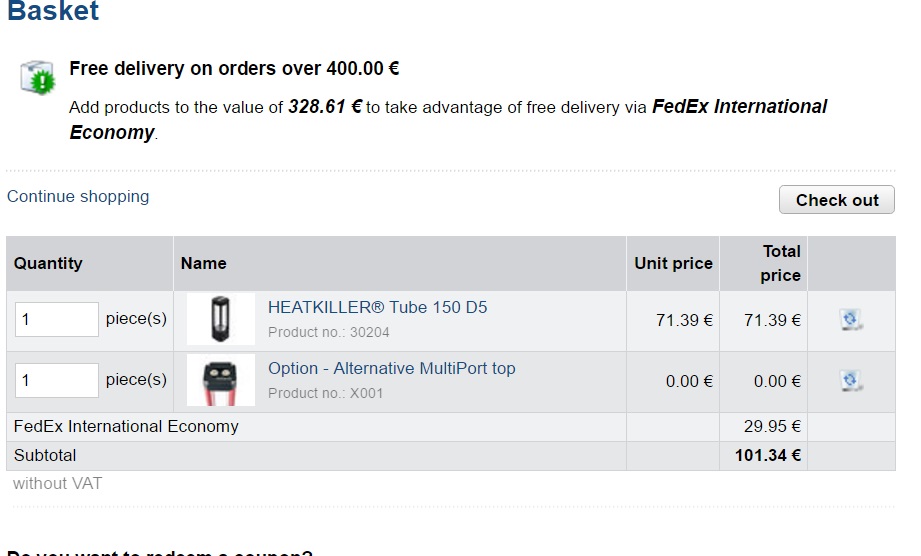This screenshot has height=556, width=921.
Task: Open the HEATKILLER® Tube 150 D5 product link
Action: [377, 307]
